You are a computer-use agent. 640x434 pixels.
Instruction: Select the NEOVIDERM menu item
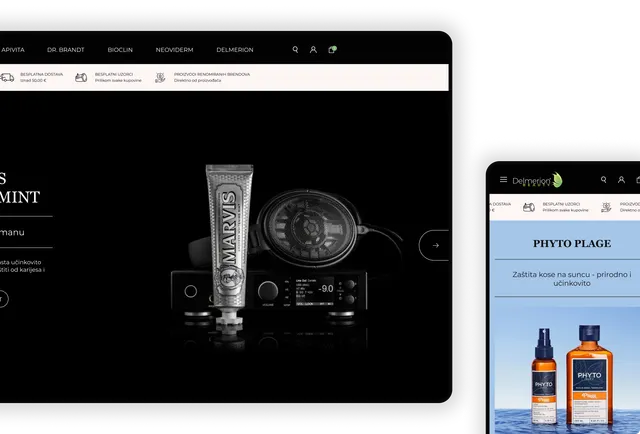point(174,50)
